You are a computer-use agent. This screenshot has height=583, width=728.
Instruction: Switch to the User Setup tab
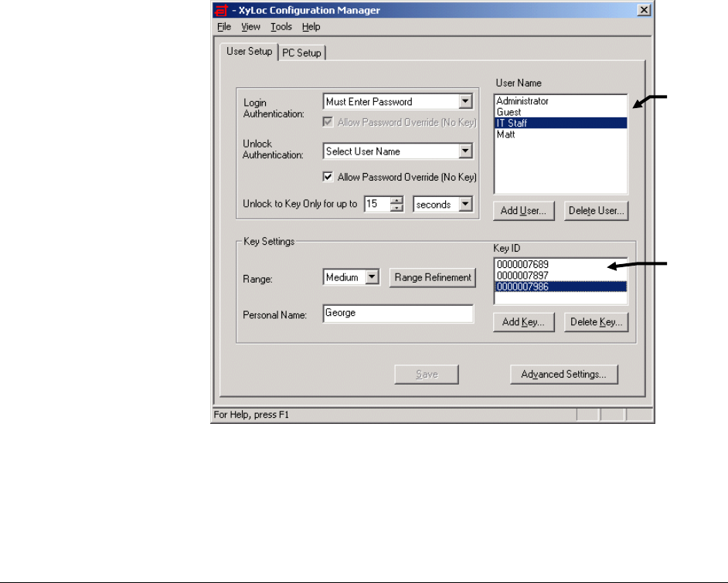click(250, 52)
